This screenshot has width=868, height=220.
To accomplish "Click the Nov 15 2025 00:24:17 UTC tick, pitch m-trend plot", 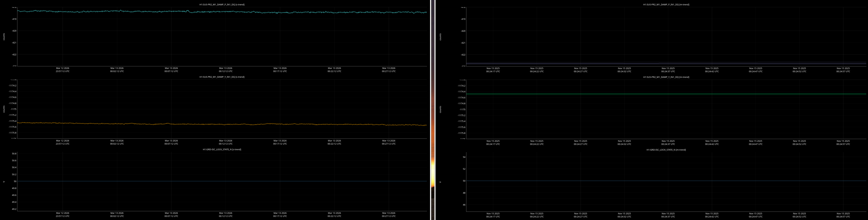I will 493,69.
